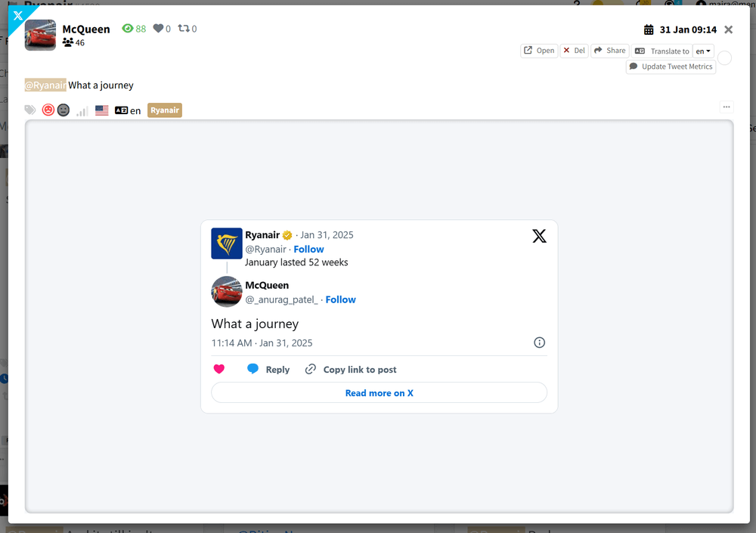Click the tags icon
This screenshot has height=533, width=756.
30,110
